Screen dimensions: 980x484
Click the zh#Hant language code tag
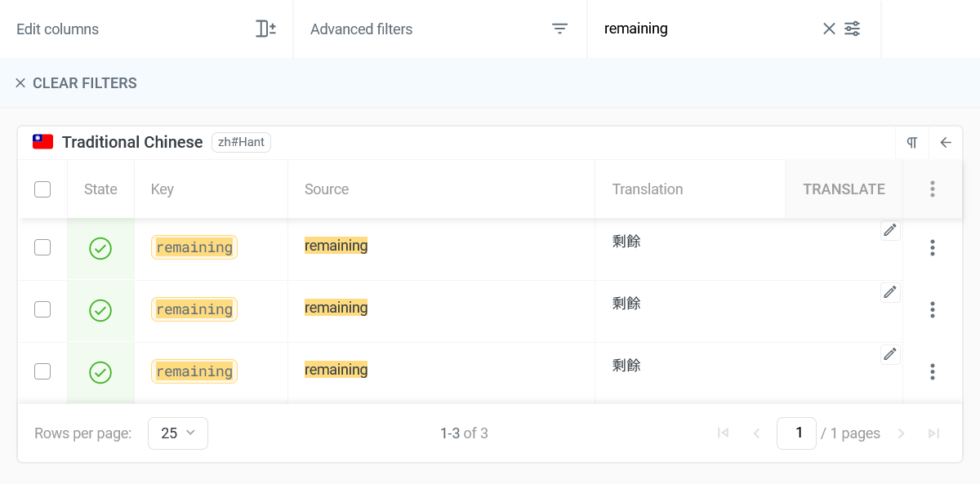pos(241,142)
